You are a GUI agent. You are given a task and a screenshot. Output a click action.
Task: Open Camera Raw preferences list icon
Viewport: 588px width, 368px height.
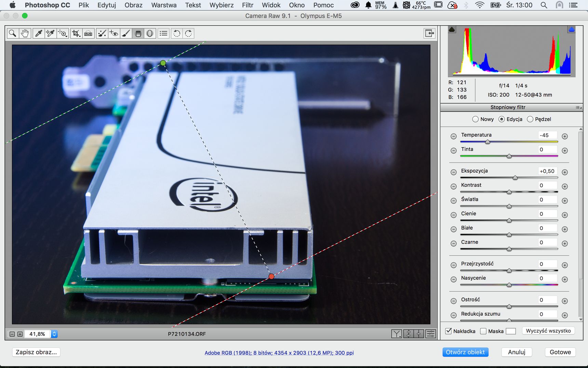click(x=164, y=33)
